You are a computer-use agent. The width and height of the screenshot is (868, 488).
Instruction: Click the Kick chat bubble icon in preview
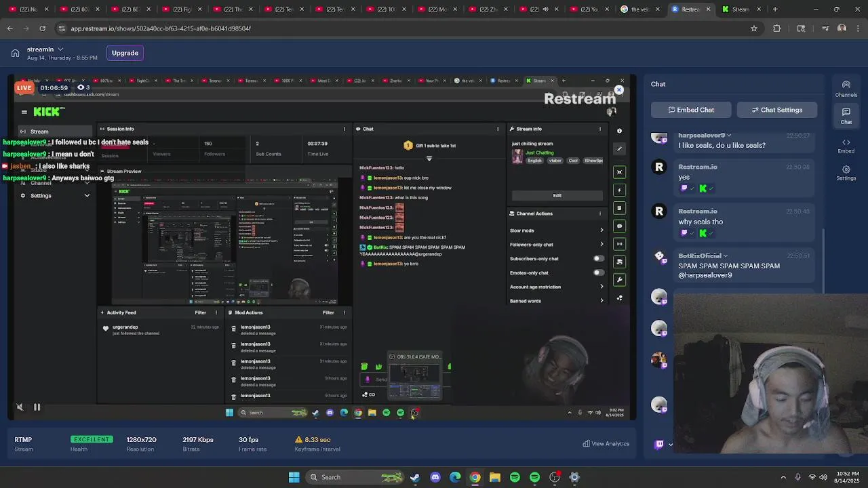pyautogui.click(x=619, y=226)
